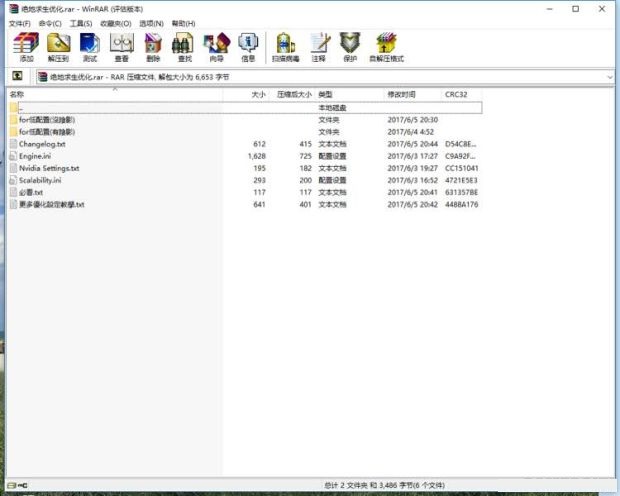The width and height of the screenshot is (620, 496).
Task: Sort by the Name (名称) column header
Action: pyautogui.click(x=115, y=95)
